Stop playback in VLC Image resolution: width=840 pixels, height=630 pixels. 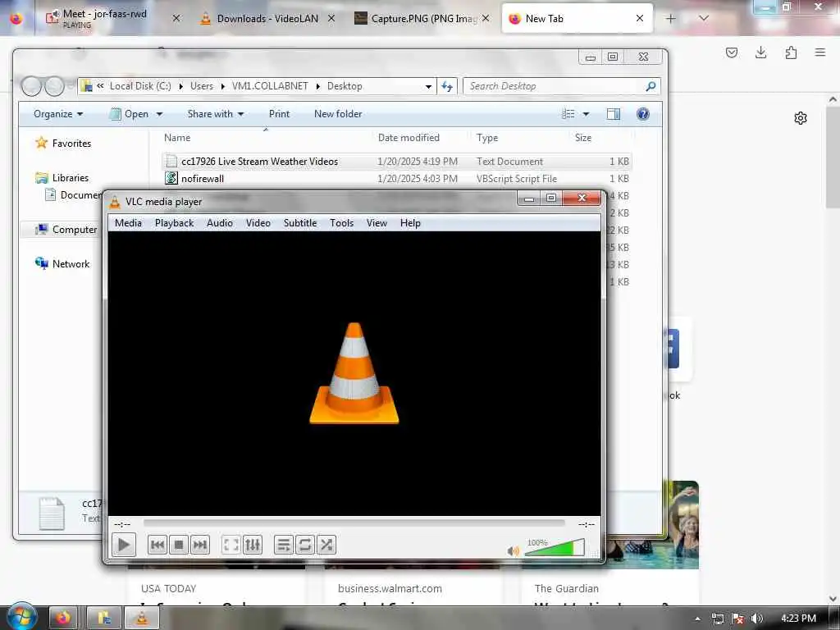pos(178,546)
